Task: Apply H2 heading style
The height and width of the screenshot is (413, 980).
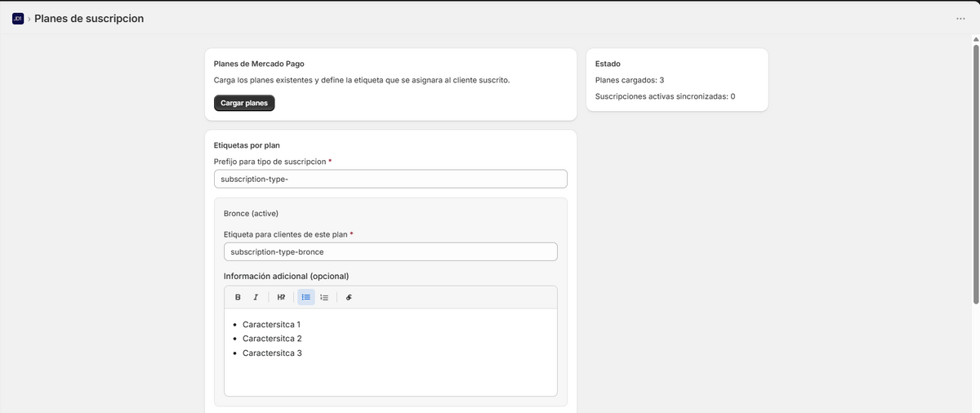Action: [x=281, y=297]
